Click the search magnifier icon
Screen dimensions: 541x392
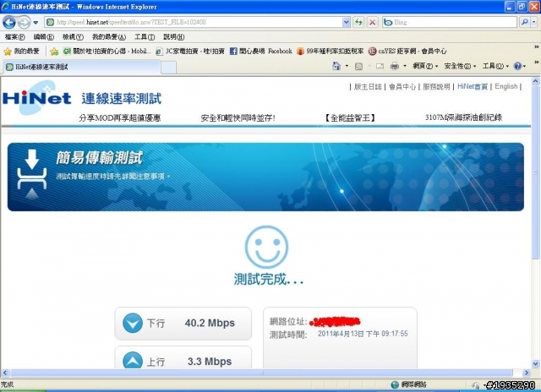[x=524, y=22]
